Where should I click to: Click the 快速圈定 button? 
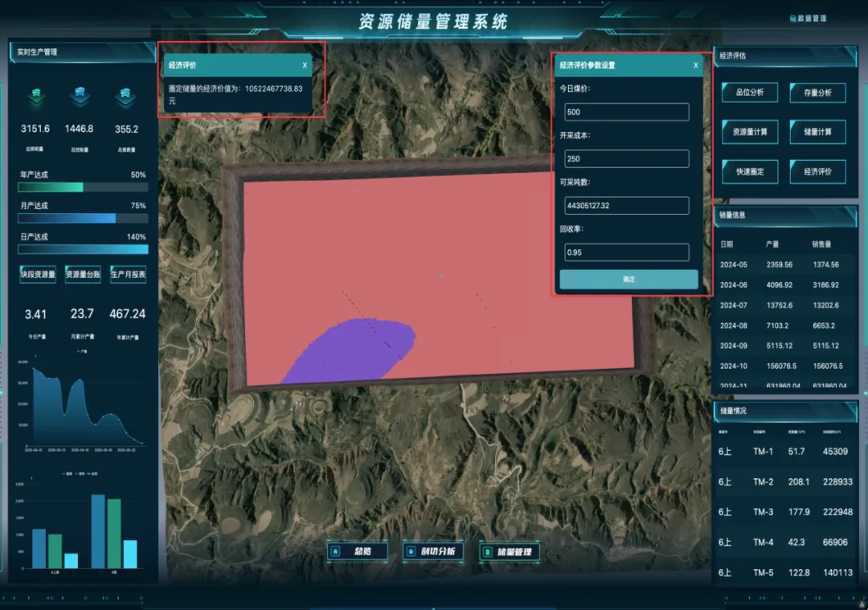click(x=749, y=171)
